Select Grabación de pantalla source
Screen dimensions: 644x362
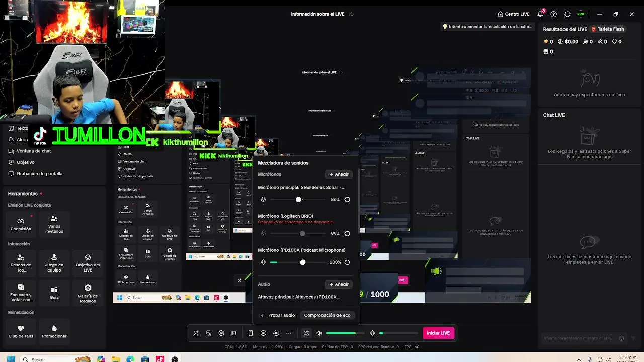39,174
